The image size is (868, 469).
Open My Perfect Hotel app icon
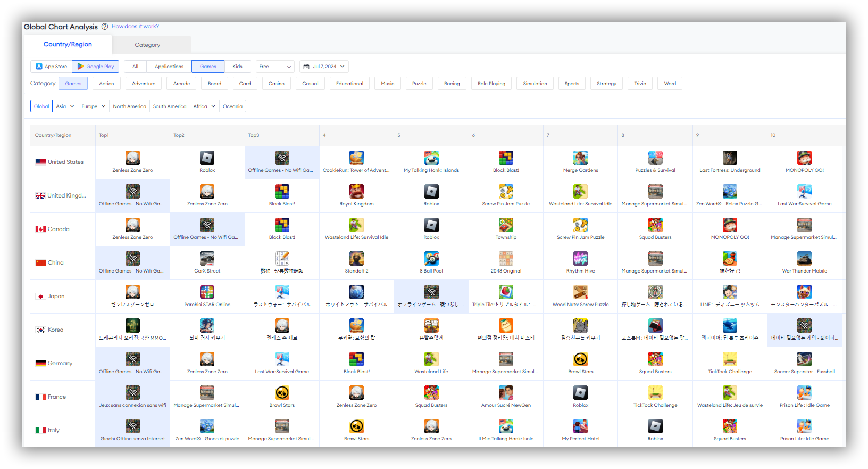[580, 426]
